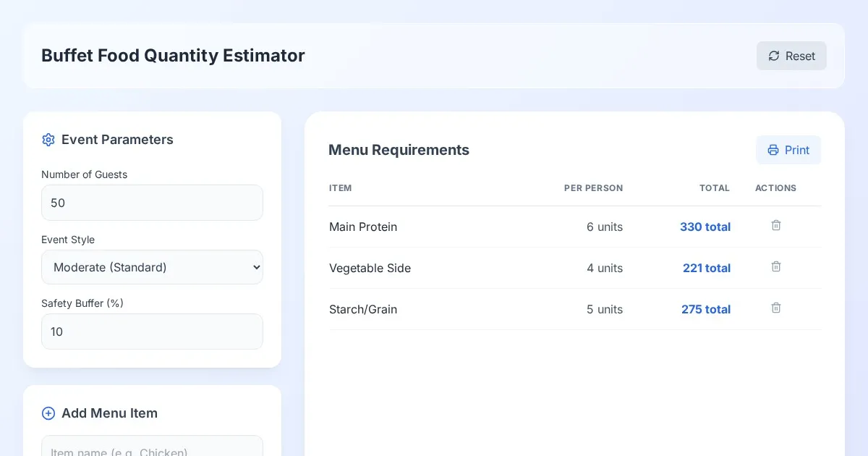Screen dimensions: 868x456
Task: Click the Buffet Food Quantity Estimator title
Action: pos(173,56)
